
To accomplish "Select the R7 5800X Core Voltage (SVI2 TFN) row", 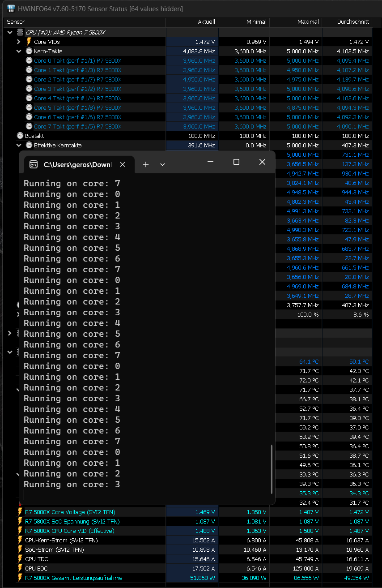I will point(188,512).
